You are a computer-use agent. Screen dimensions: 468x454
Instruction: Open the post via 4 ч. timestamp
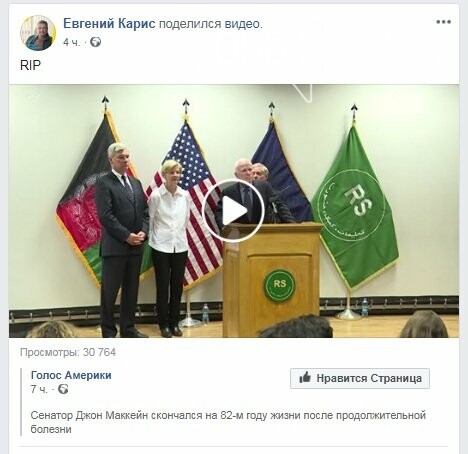72,42
